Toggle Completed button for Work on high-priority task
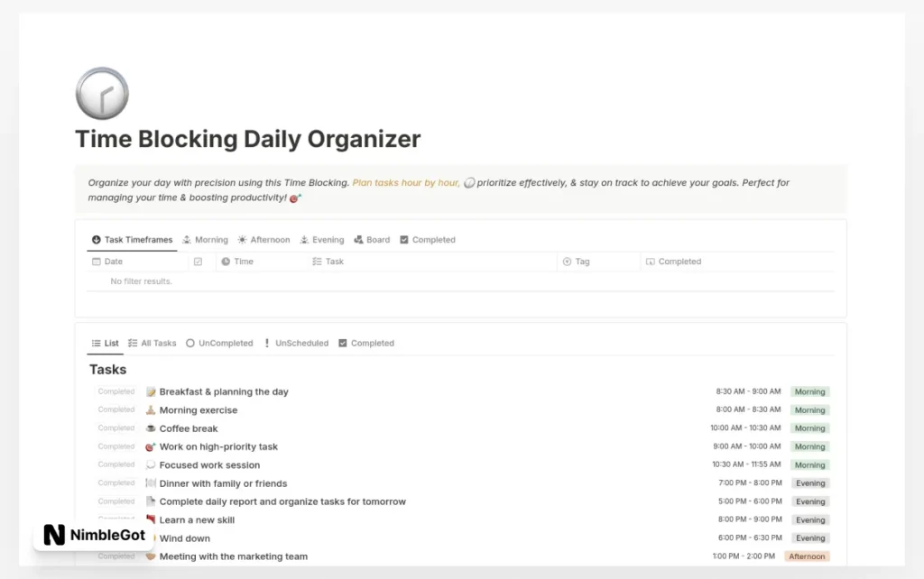The width and height of the screenshot is (924, 579). [116, 446]
